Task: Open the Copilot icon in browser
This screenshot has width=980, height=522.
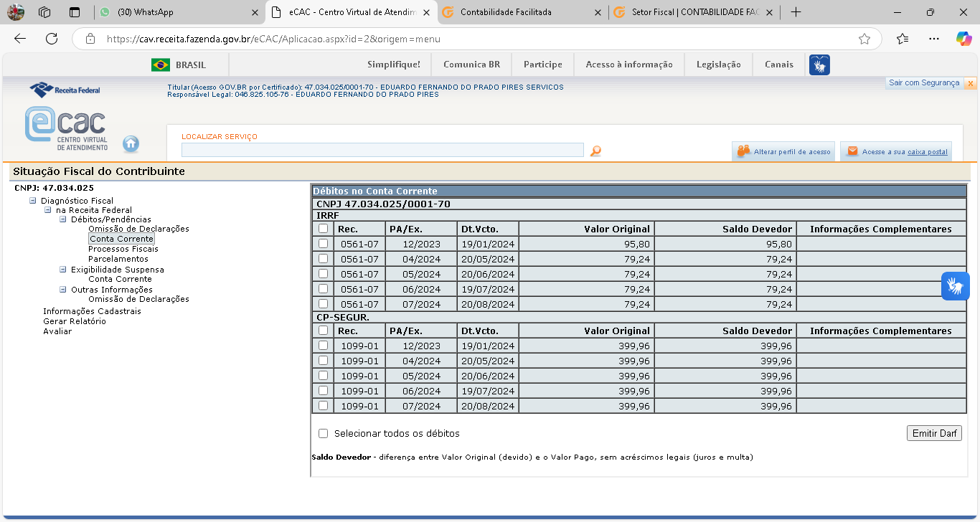Action: pos(963,39)
